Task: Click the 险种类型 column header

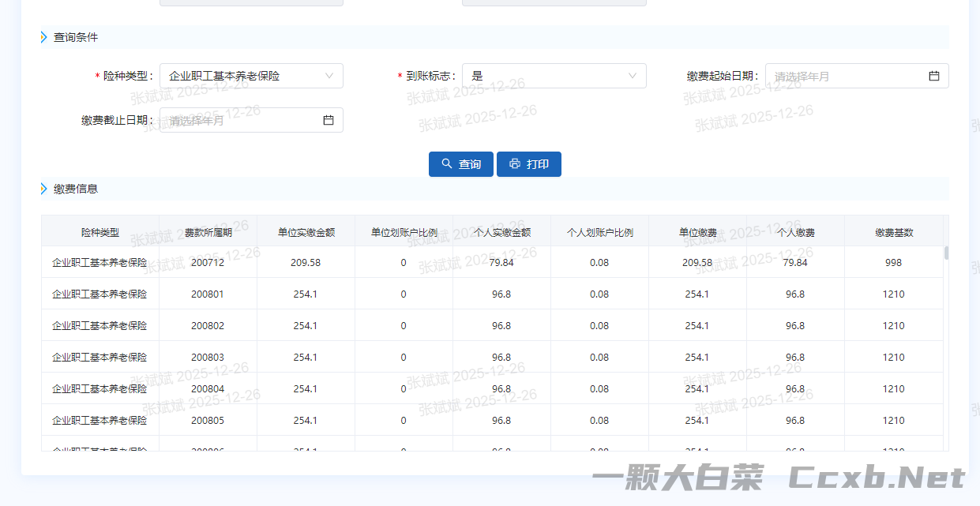Action: click(x=100, y=233)
